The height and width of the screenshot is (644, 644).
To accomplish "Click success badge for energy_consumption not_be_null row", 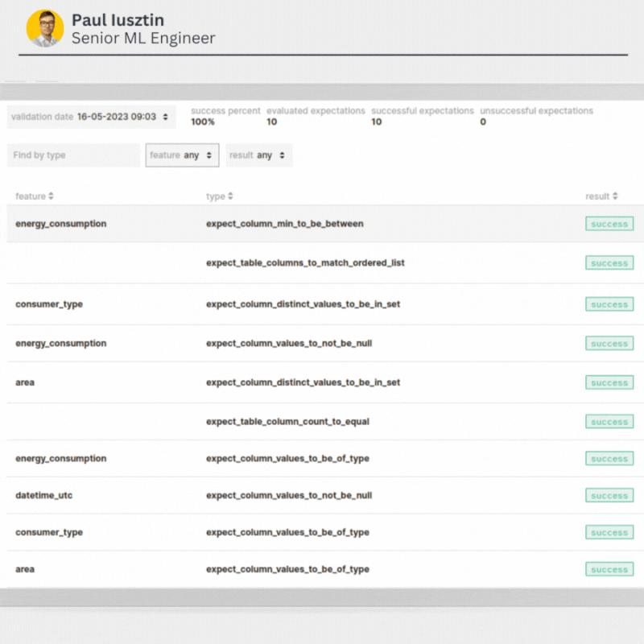I will coord(609,344).
